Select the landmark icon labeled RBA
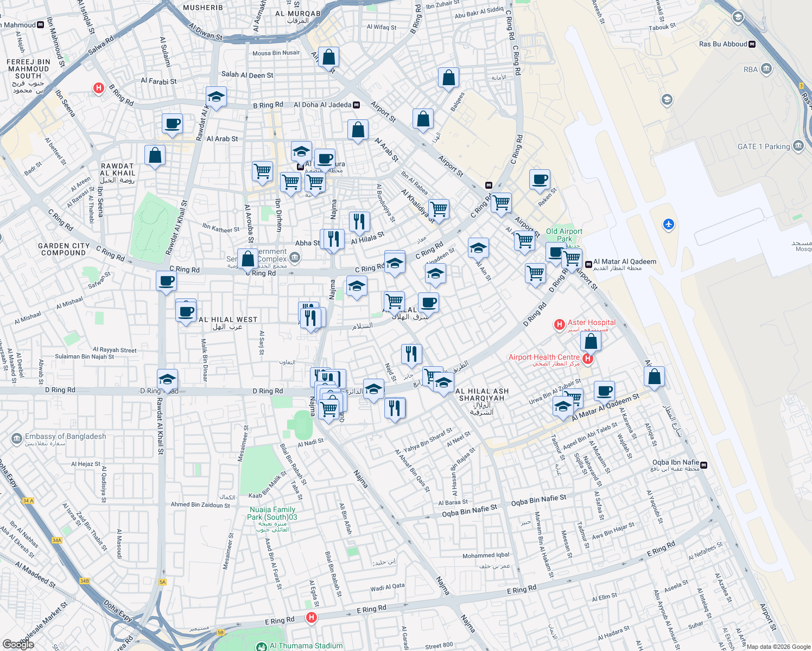This screenshot has height=651, width=812. point(765,69)
